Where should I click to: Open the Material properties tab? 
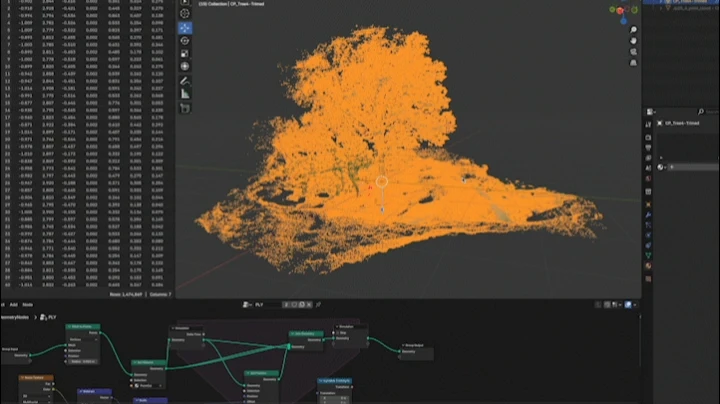pos(648,266)
